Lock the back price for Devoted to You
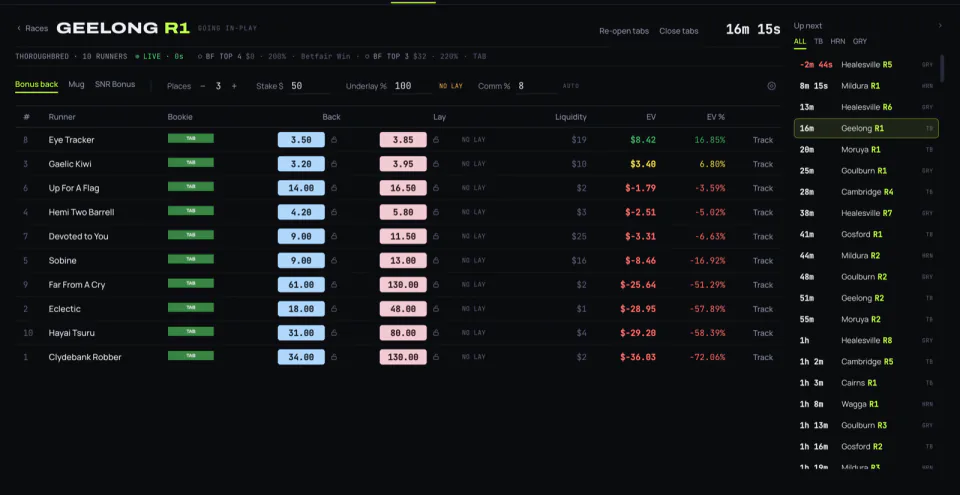 tap(334, 236)
